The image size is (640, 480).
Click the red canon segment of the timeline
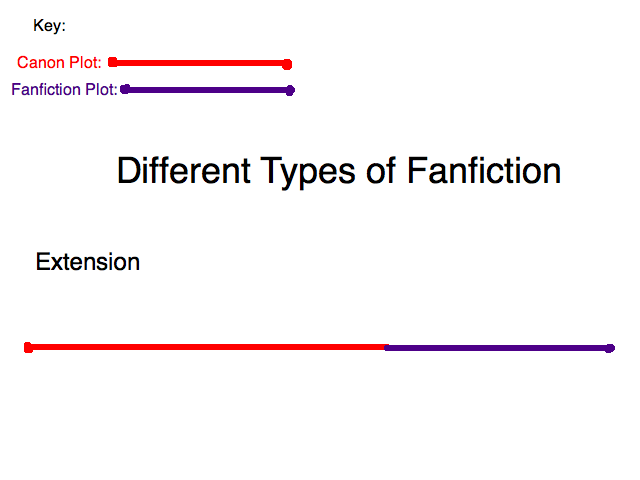click(207, 347)
